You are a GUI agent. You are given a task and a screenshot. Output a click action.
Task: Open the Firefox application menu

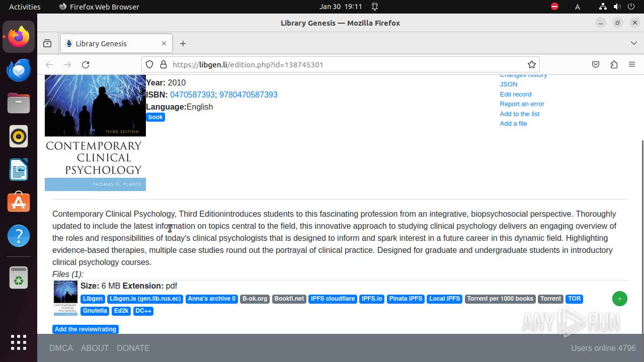click(632, 64)
